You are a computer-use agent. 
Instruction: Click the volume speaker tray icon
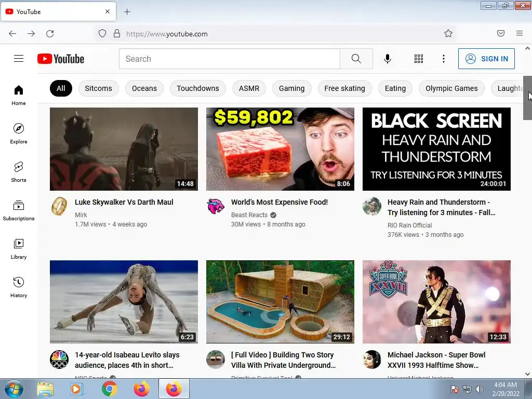coord(479,389)
